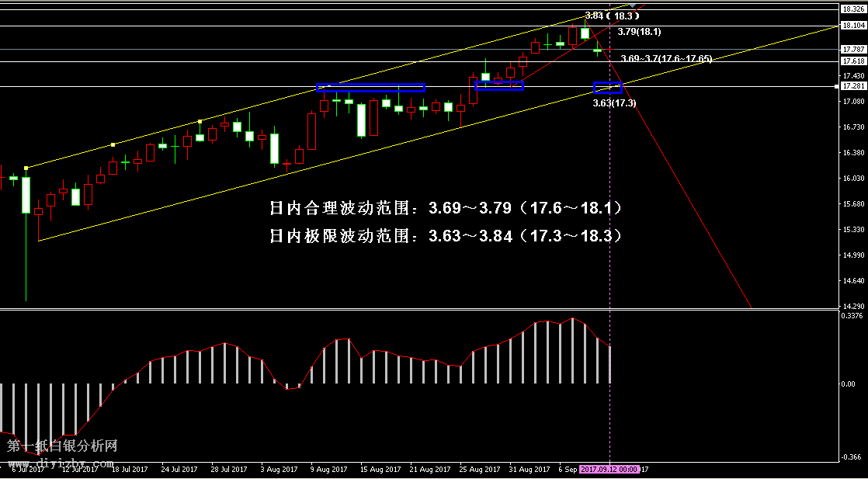Click the chart shift triangle marker at top
The image size is (868, 479).
634,6
